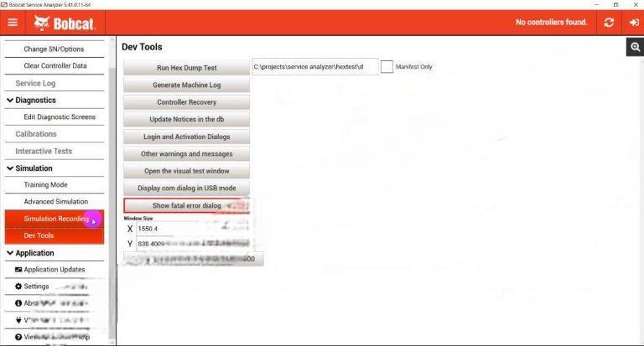
Task: Refresh controllers with the sync icon
Action: click(609, 22)
